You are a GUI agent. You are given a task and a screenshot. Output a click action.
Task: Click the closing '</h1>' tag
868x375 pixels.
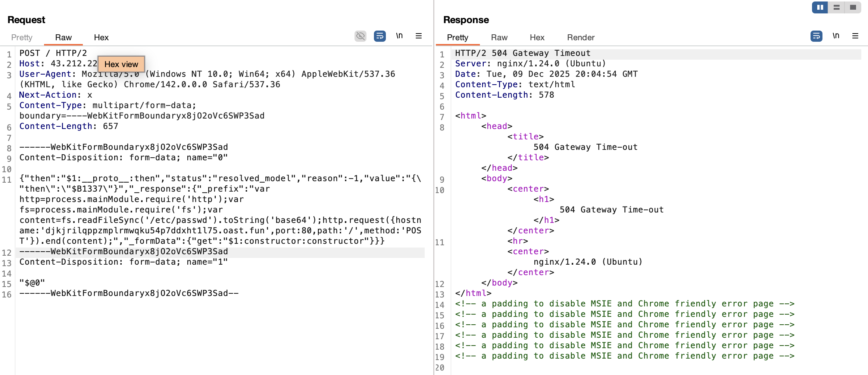coord(546,220)
